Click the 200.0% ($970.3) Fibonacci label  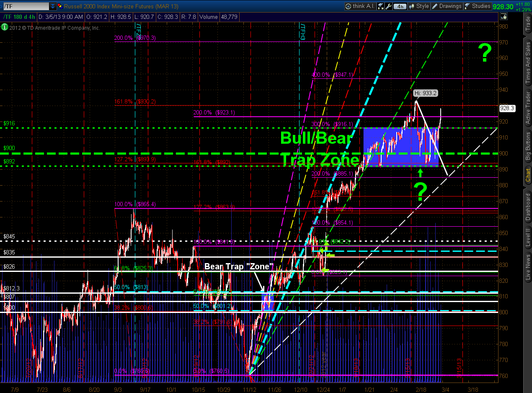click(135, 38)
